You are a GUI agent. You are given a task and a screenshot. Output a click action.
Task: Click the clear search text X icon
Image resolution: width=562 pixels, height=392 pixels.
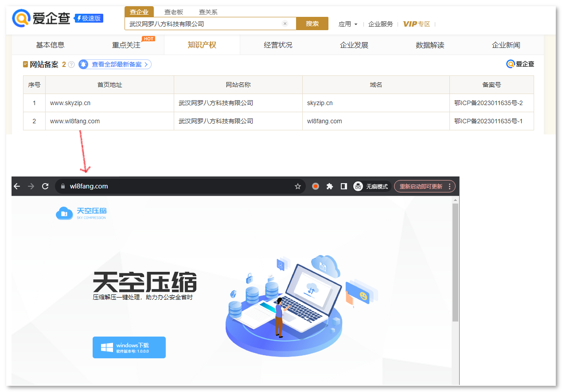285,24
